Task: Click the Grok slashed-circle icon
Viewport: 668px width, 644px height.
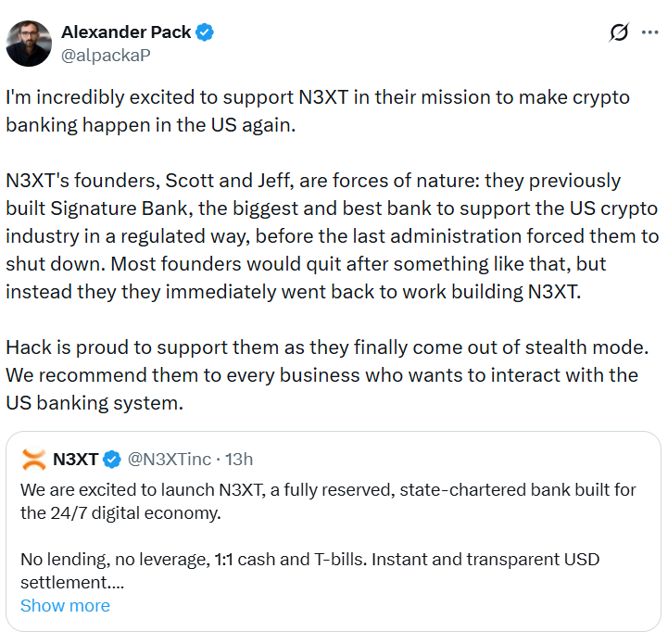Action: click(x=619, y=33)
